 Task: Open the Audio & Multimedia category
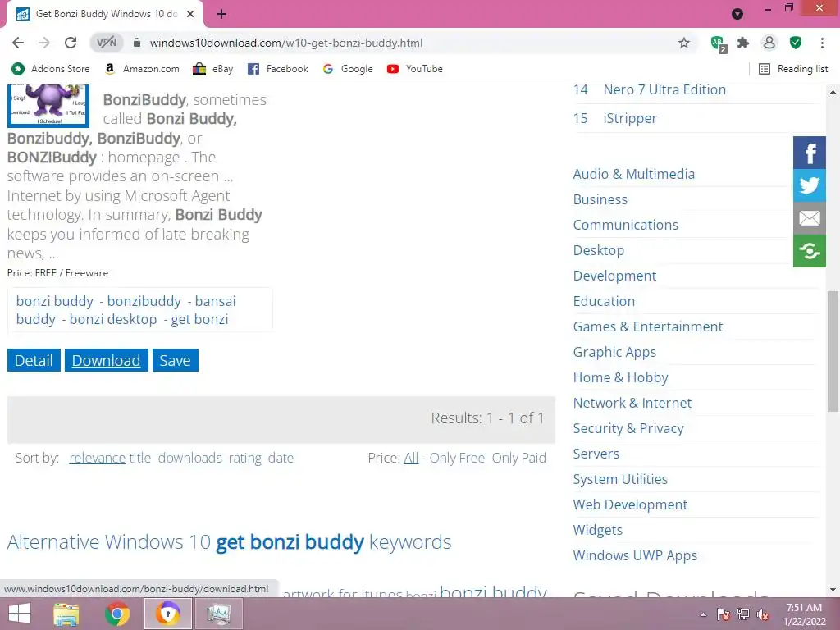tap(634, 174)
